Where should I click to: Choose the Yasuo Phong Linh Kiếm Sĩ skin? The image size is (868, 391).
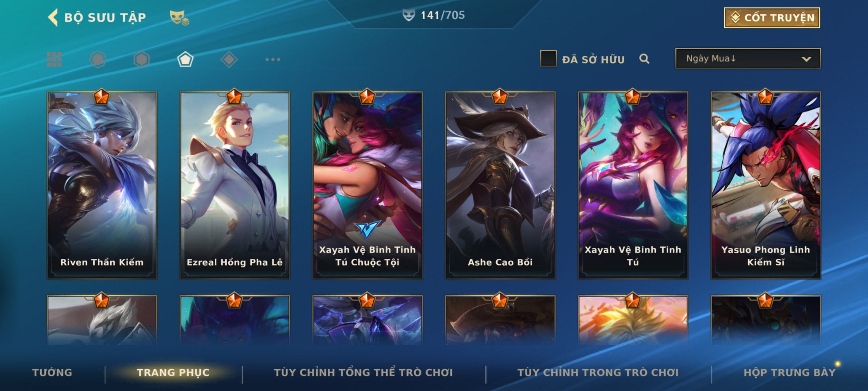(766, 185)
